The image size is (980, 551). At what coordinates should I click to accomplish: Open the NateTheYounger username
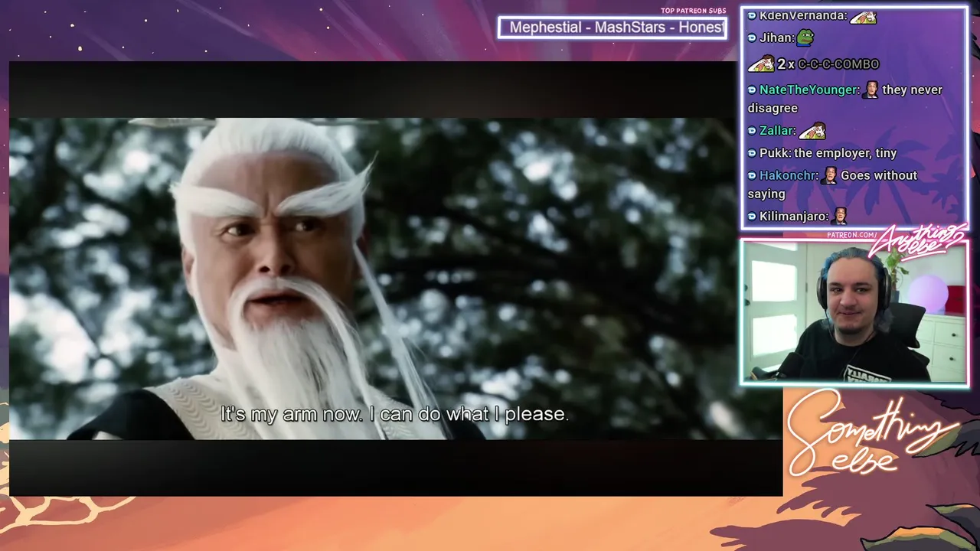(x=808, y=90)
